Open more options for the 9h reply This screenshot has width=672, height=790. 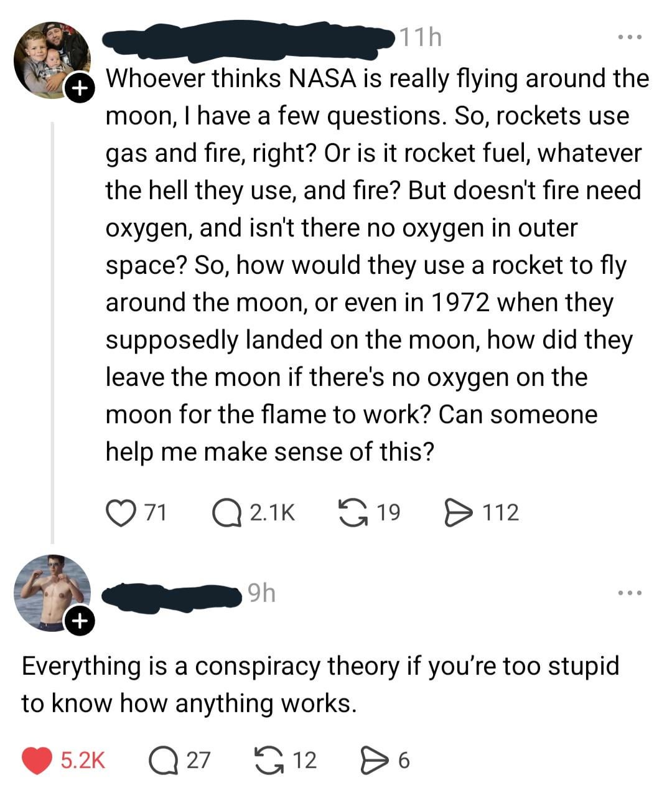point(629,592)
